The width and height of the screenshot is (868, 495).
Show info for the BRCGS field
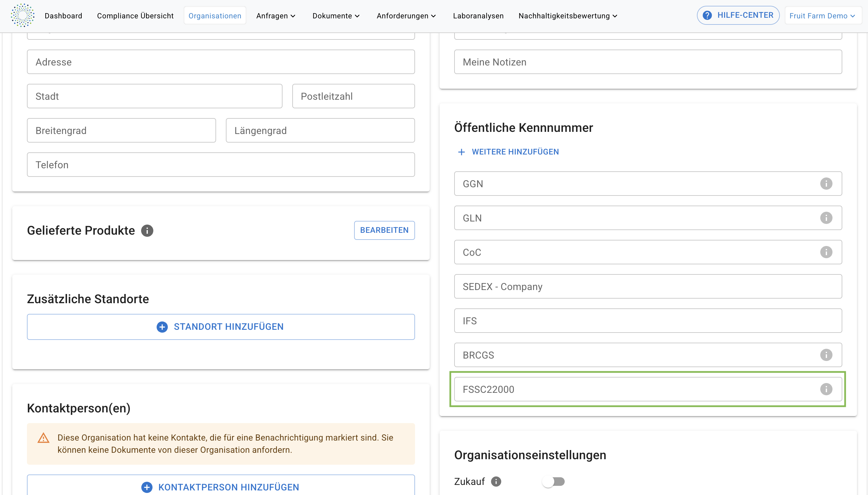826,355
